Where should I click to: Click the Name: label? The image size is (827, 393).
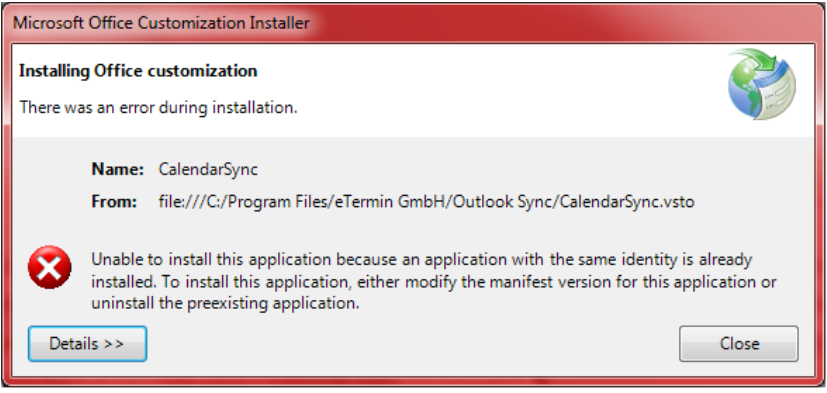(x=118, y=169)
